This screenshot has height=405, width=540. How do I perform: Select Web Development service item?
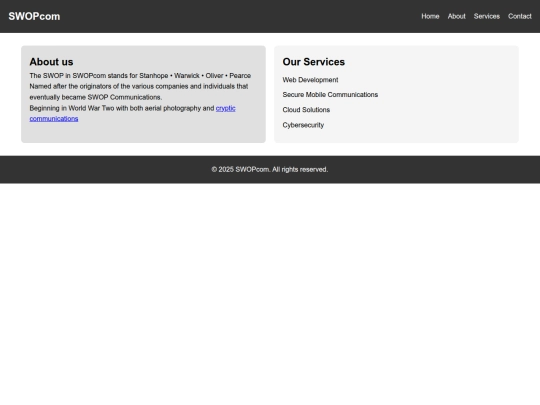click(310, 80)
